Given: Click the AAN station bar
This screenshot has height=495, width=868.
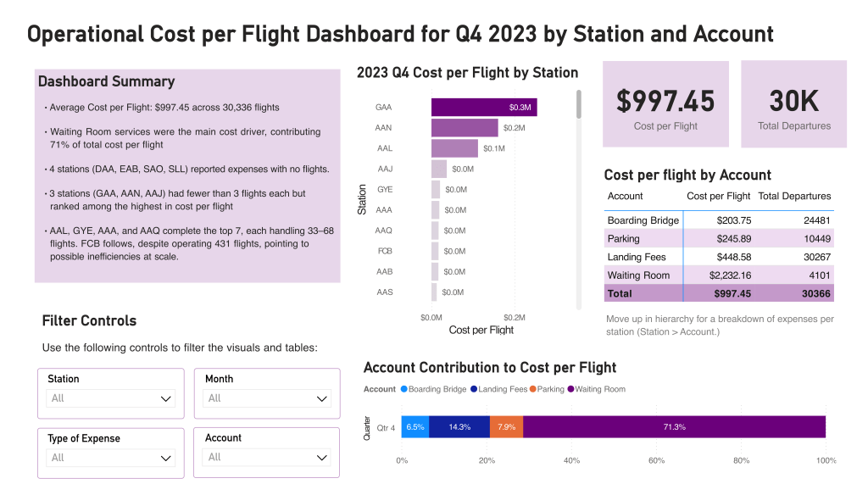Looking at the screenshot, I should tap(464, 128).
